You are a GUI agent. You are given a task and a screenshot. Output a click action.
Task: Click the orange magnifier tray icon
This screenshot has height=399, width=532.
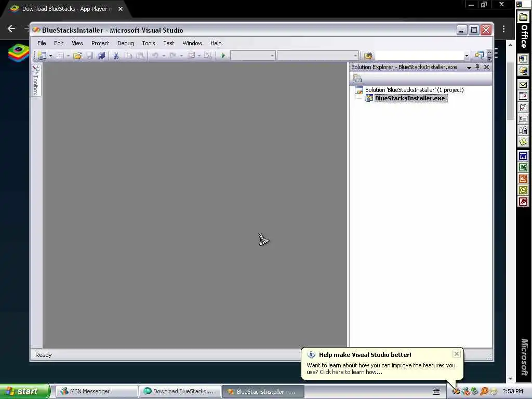[x=484, y=392]
